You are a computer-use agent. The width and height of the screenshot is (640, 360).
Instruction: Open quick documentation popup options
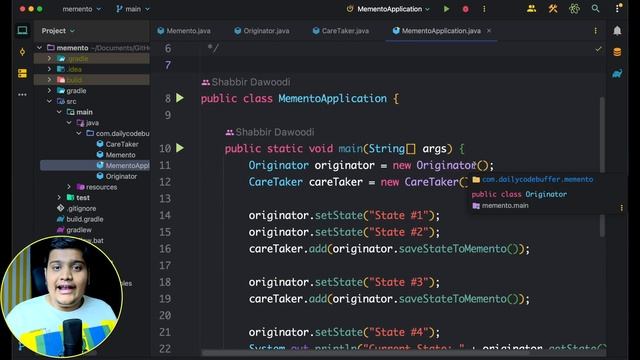pyautogui.click(x=621, y=208)
